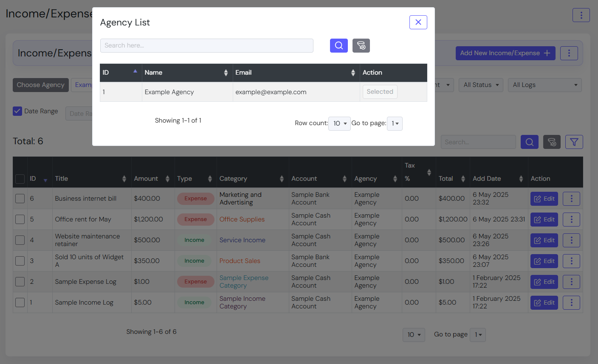598x364 pixels.
Task: Open the All Logs dropdown
Action: (x=544, y=85)
